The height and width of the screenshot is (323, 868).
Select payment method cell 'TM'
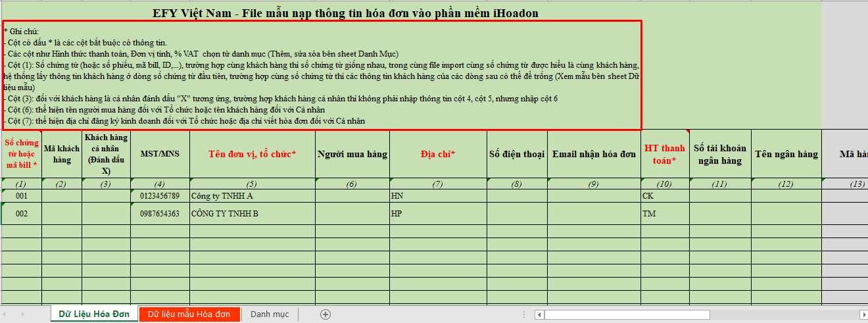click(665, 213)
